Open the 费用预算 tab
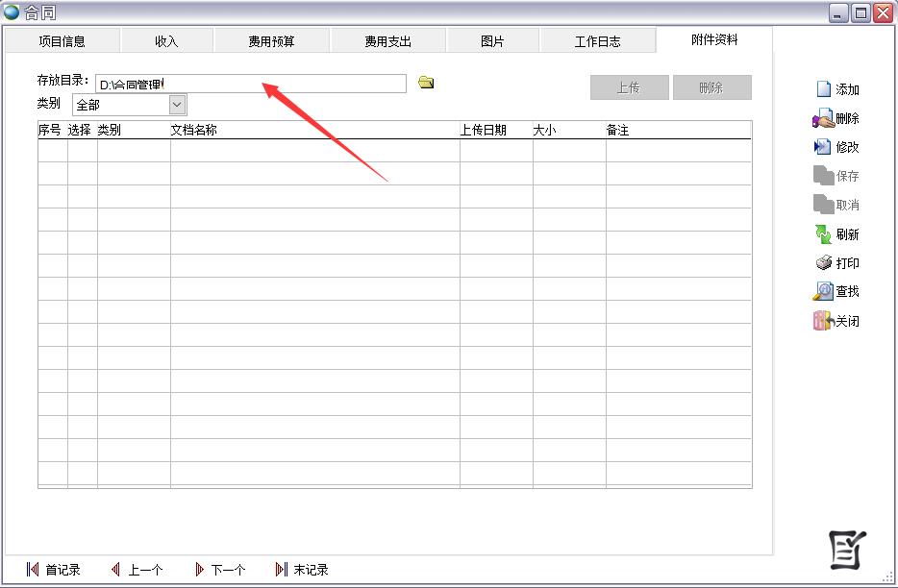Image resolution: width=898 pixels, height=588 pixels. tap(271, 41)
